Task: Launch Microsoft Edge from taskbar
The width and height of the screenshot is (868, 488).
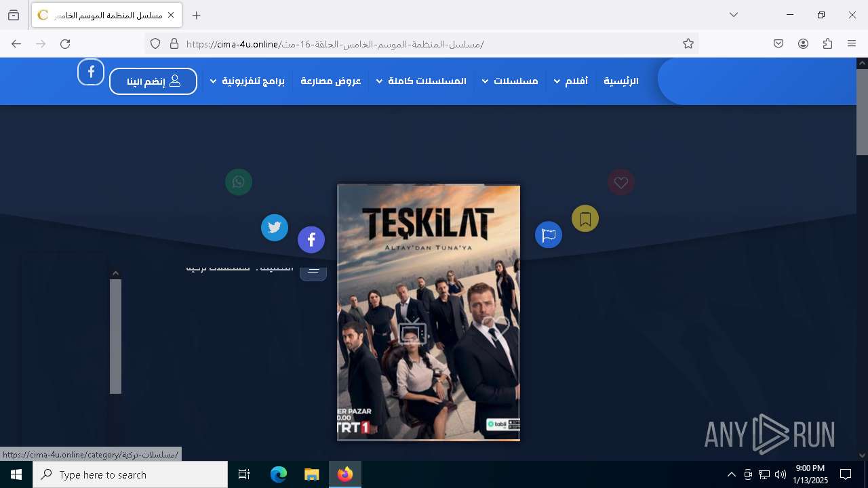Action: click(279, 474)
